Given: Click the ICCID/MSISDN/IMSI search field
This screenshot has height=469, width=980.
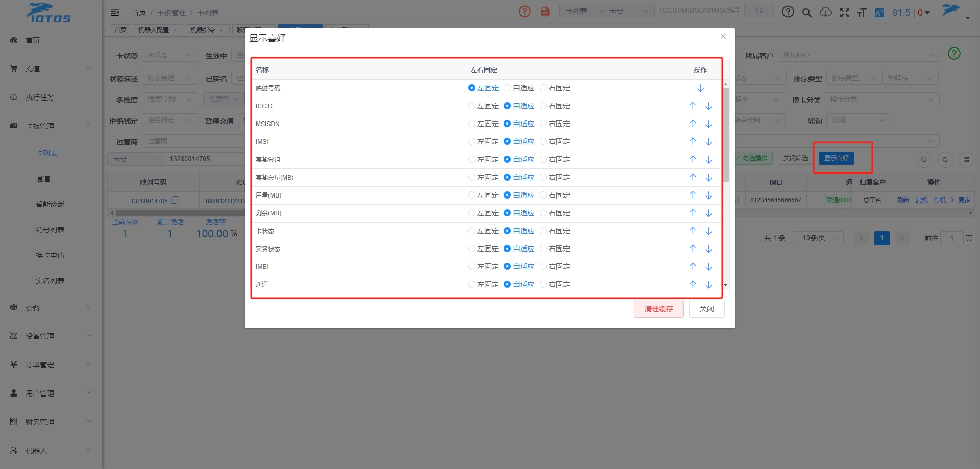Looking at the screenshot, I should 700,10.
